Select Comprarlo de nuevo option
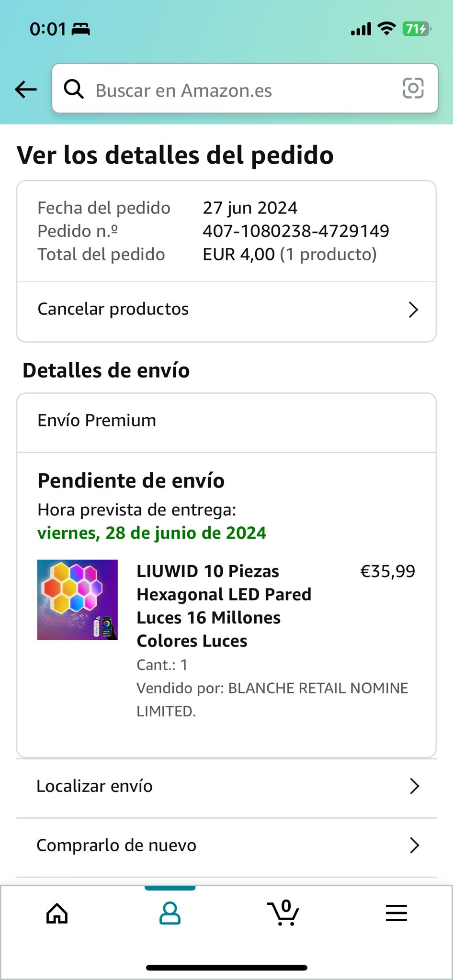453x980 pixels. [x=116, y=846]
